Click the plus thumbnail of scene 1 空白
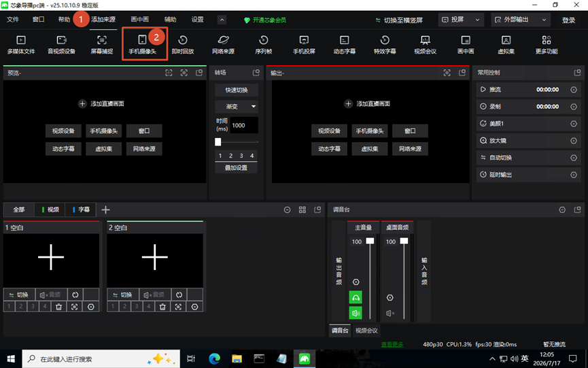The height and width of the screenshot is (368, 588). tap(52, 257)
